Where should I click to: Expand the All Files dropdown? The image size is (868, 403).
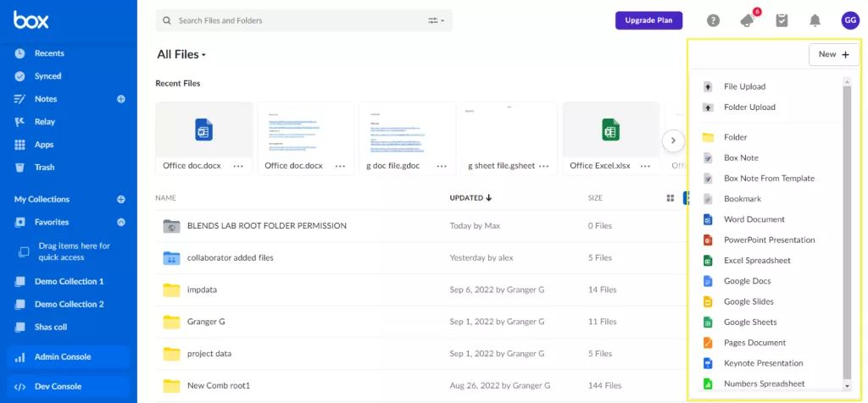(x=181, y=54)
